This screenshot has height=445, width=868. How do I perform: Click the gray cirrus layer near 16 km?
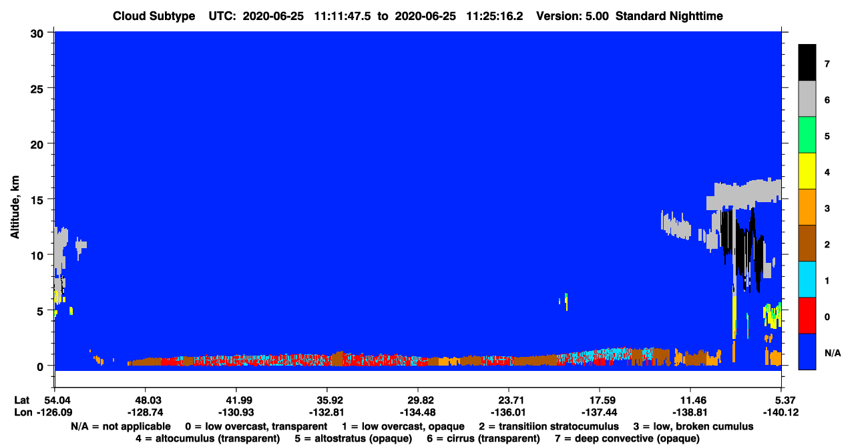click(x=744, y=194)
